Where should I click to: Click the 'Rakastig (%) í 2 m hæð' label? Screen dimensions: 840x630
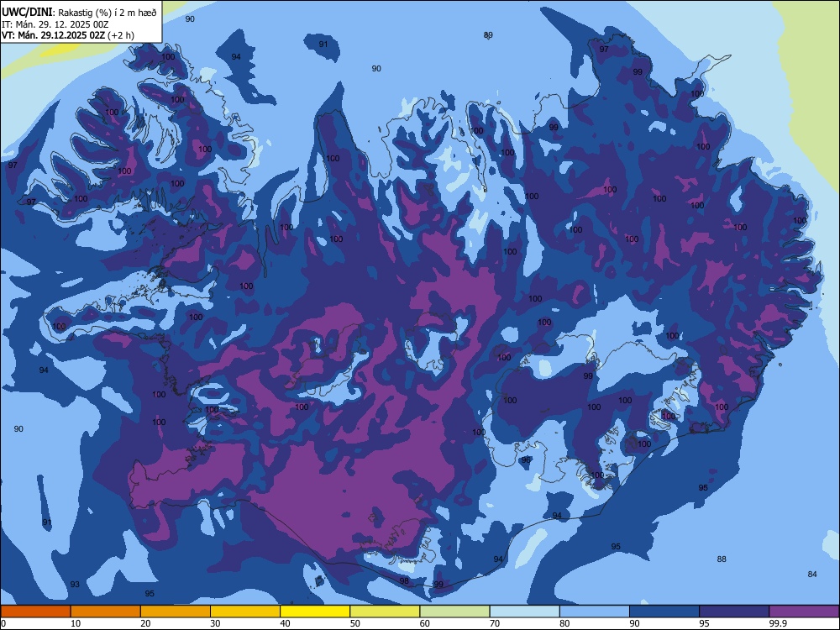(x=108, y=13)
